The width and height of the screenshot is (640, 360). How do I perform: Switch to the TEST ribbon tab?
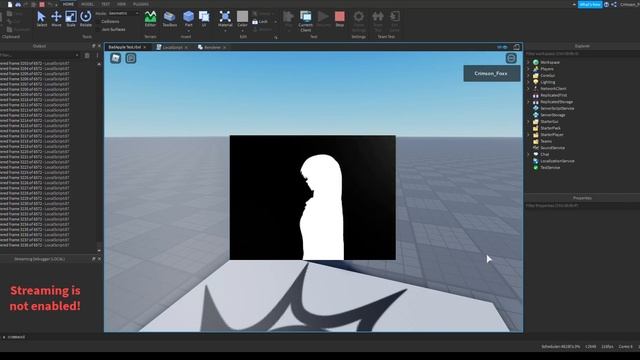[x=105, y=4]
